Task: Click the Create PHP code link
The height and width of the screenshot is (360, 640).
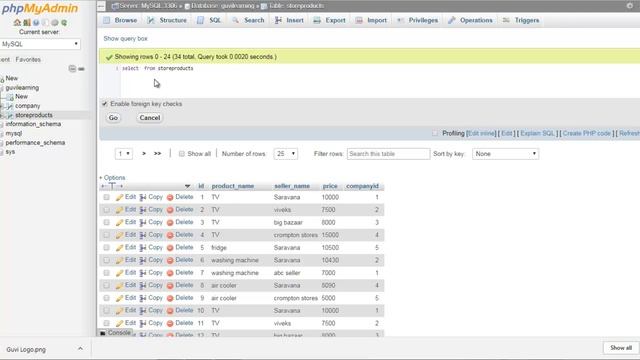Action: [x=587, y=133]
